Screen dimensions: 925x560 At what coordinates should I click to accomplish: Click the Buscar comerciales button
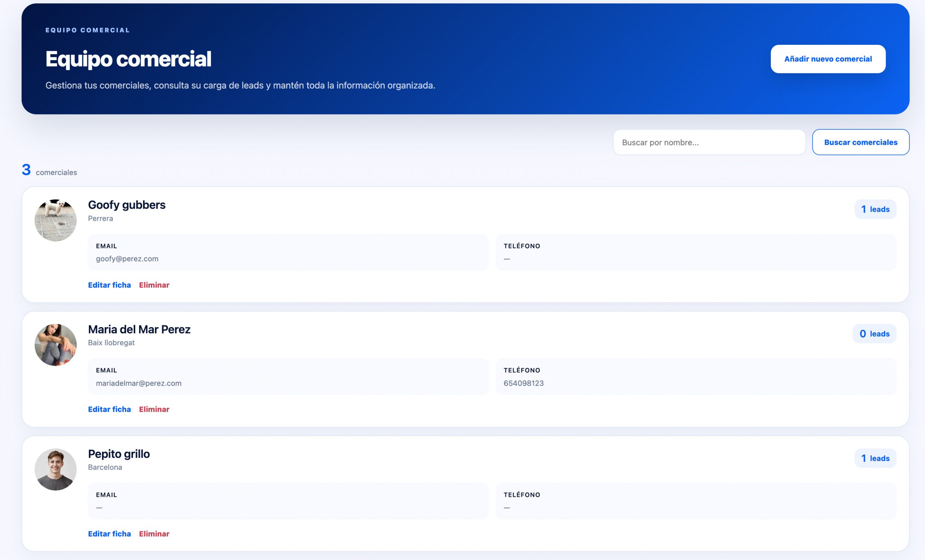tap(860, 142)
